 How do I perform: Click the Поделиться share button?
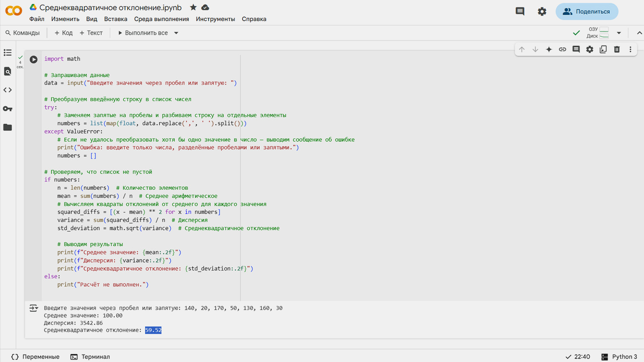coord(586,11)
